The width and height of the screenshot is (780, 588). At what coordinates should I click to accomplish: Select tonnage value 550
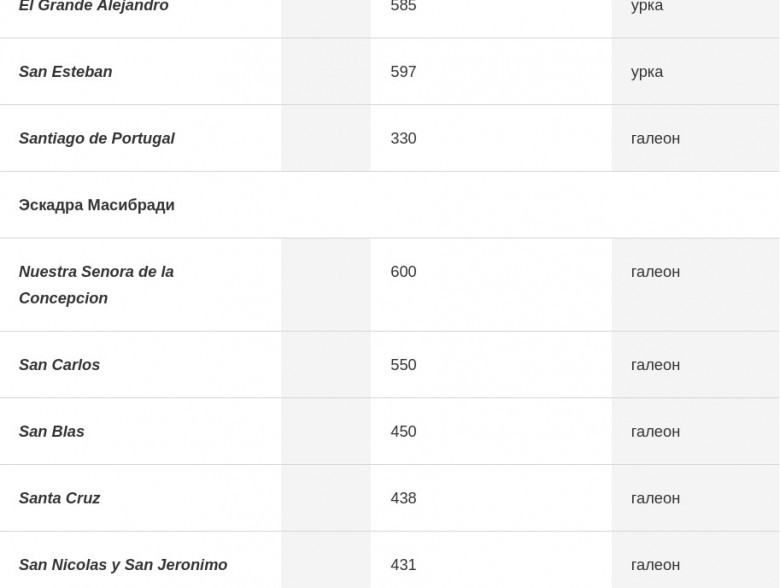point(403,365)
